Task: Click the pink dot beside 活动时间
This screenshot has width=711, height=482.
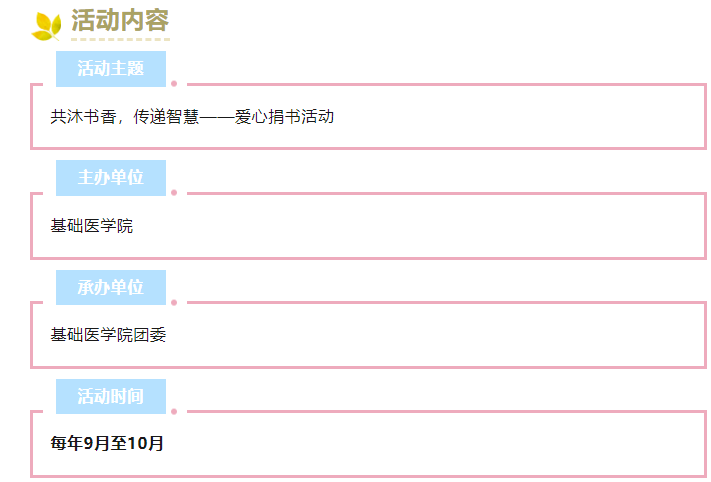Action: click(x=174, y=411)
